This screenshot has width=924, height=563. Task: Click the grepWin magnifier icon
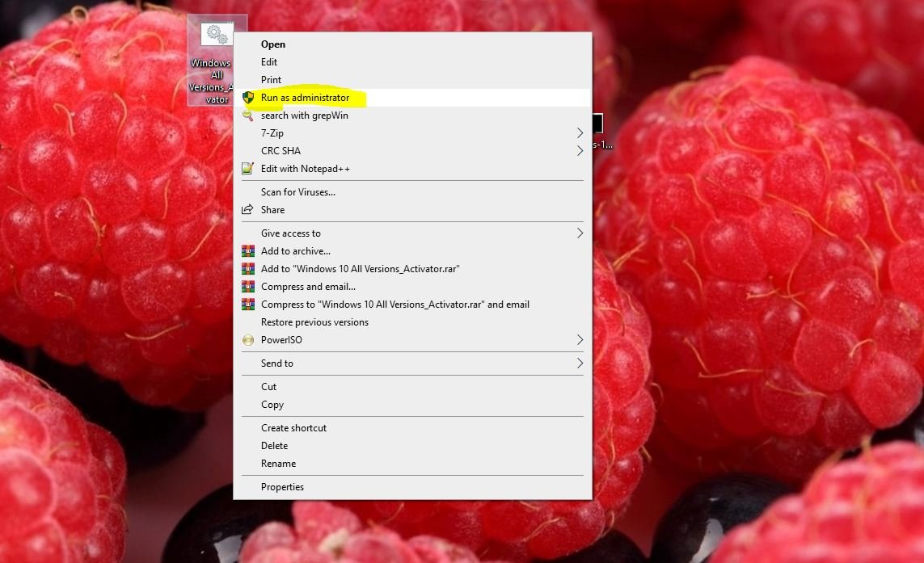pos(248,116)
